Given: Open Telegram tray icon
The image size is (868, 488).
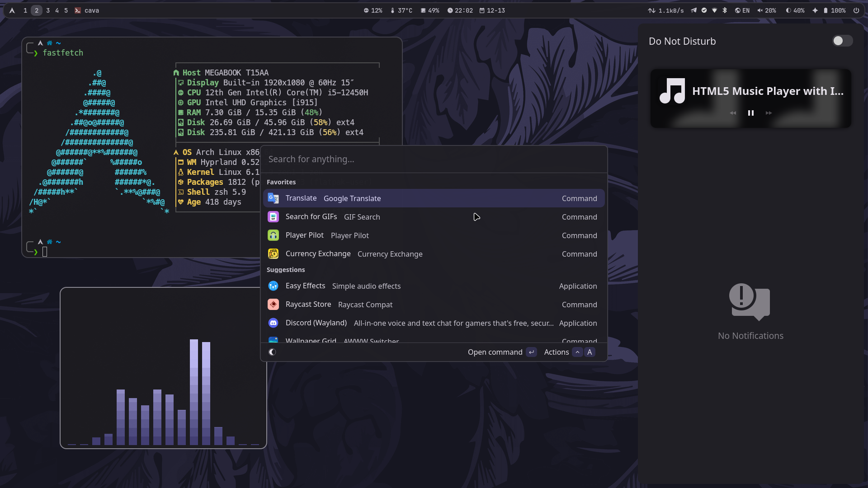Looking at the screenshot, I should [x=693, y=10].
